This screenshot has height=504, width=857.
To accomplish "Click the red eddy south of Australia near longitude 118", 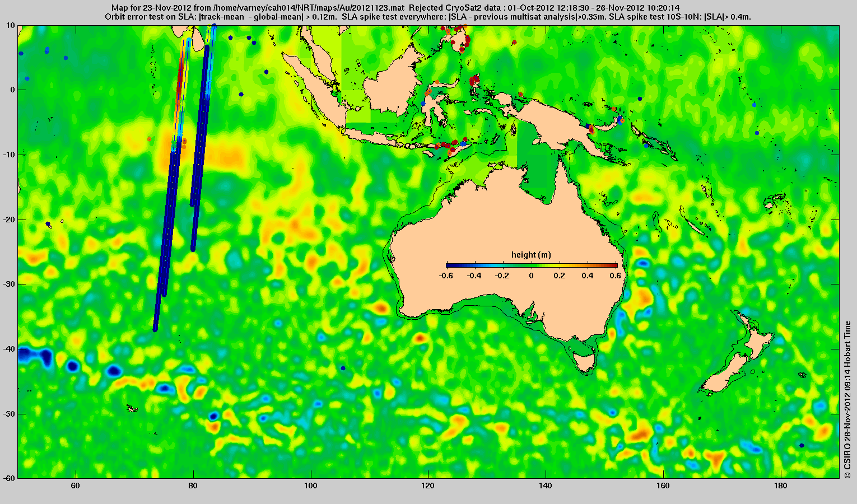I will 420,337.
